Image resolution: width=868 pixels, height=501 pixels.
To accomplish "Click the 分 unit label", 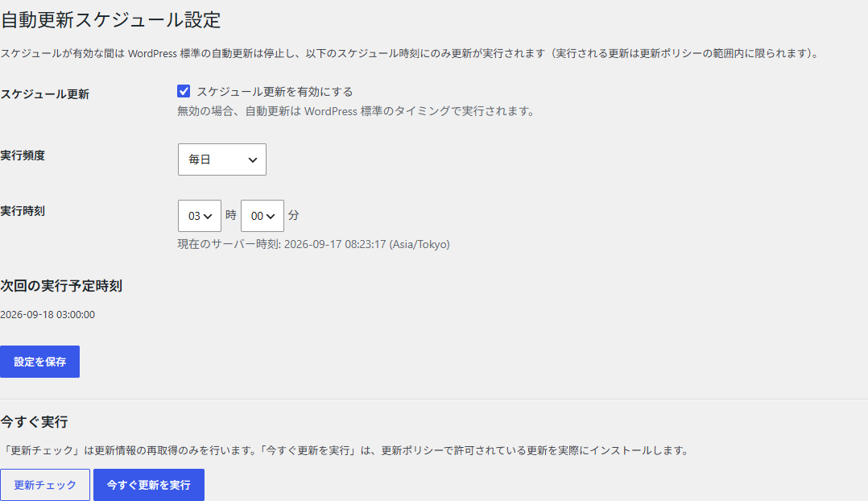I will click(293, 215).
